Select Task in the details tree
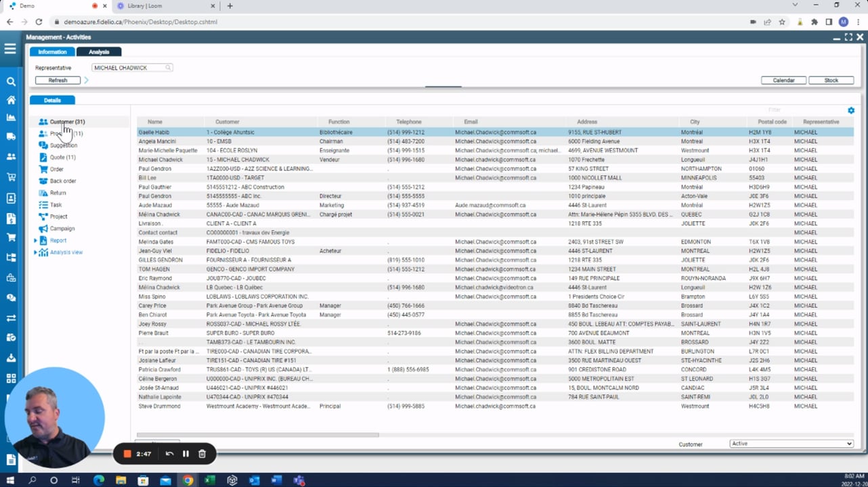Screen dimensions: 868x487 56,204
